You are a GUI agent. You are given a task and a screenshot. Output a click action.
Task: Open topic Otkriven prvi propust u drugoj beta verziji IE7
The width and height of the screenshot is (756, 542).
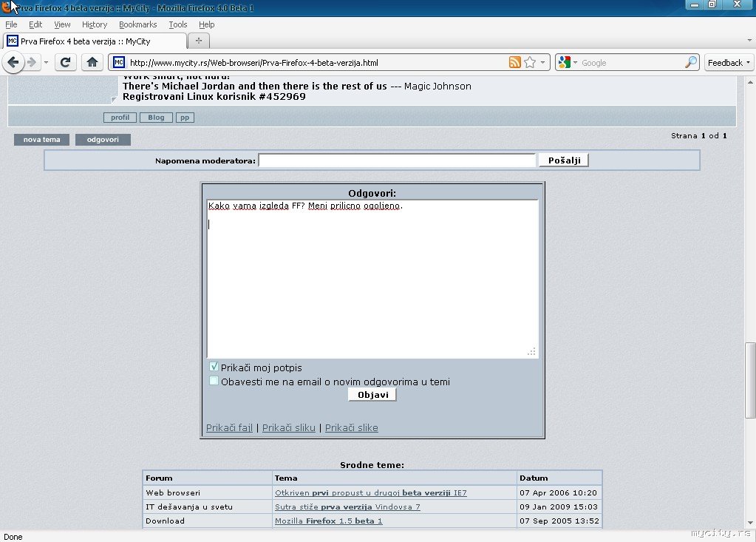pos(371,492)
